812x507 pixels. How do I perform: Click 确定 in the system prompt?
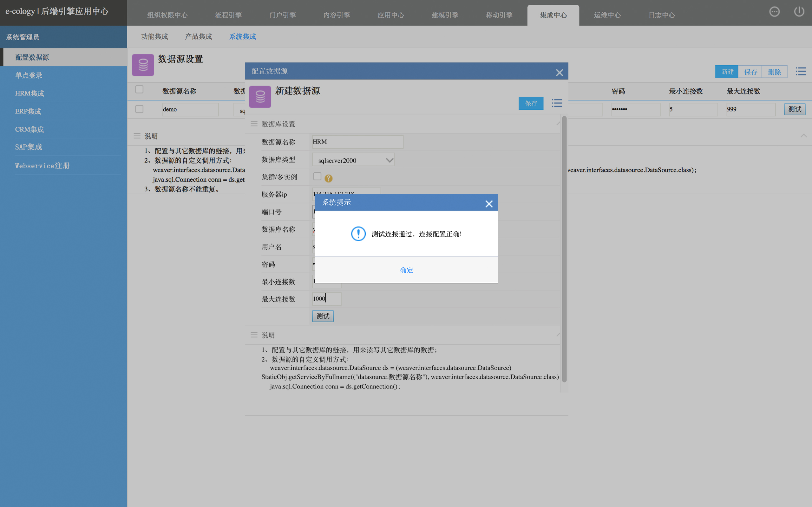pos(406,270)
